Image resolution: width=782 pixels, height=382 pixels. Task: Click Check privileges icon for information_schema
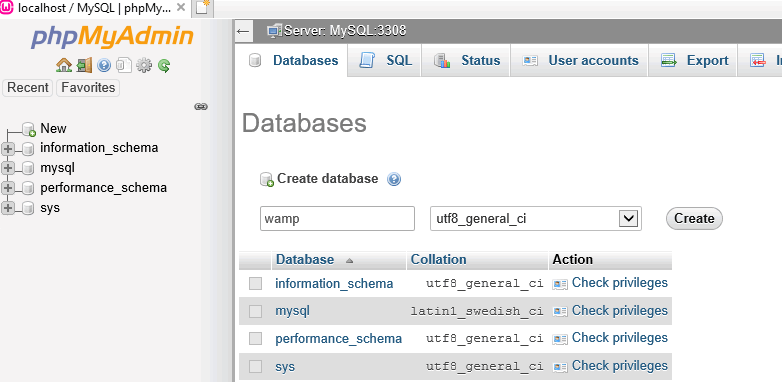click(560, 284)
